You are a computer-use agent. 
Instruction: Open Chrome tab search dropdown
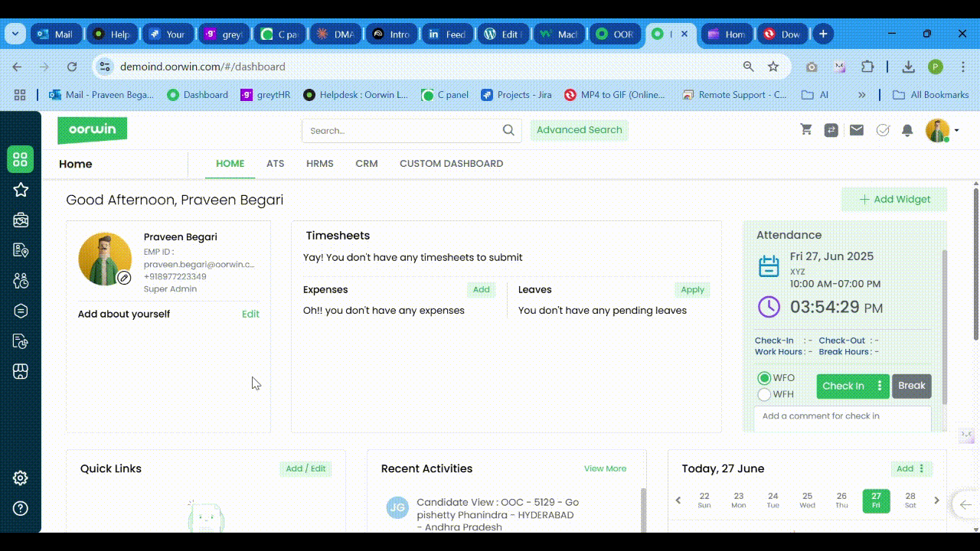[16, 34]
